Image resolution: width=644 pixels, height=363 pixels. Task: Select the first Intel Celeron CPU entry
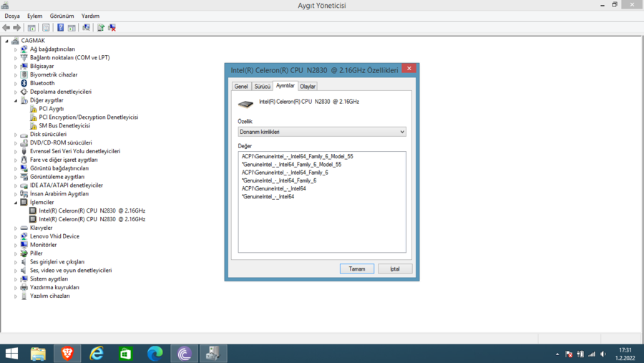pos(92,210)
